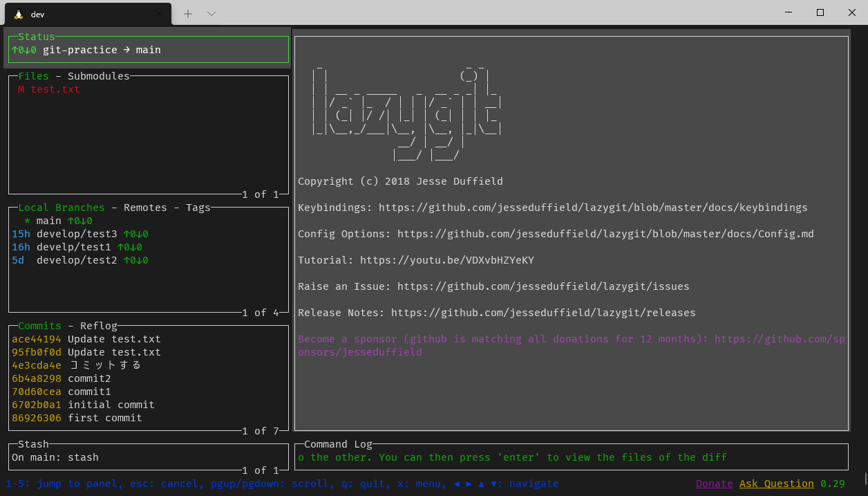Select the commit コミットする
Screen dimensions: 868x496
tap(83, 365)
